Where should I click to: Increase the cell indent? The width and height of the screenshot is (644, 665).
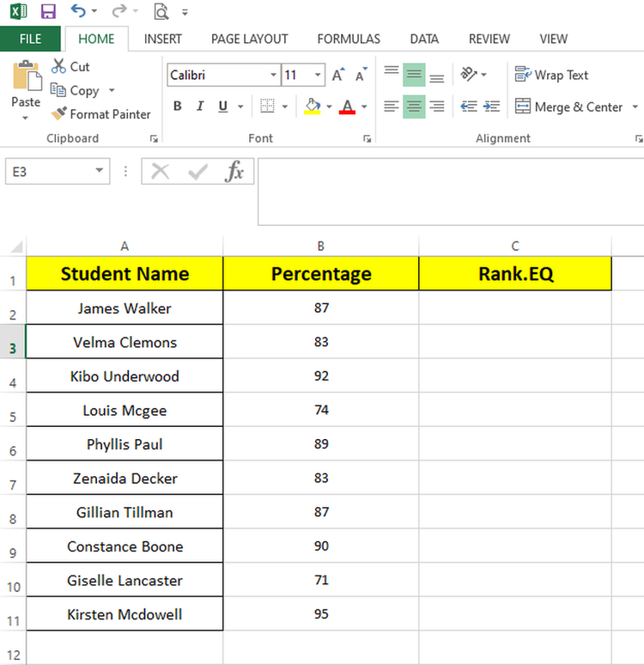[491, 106]
